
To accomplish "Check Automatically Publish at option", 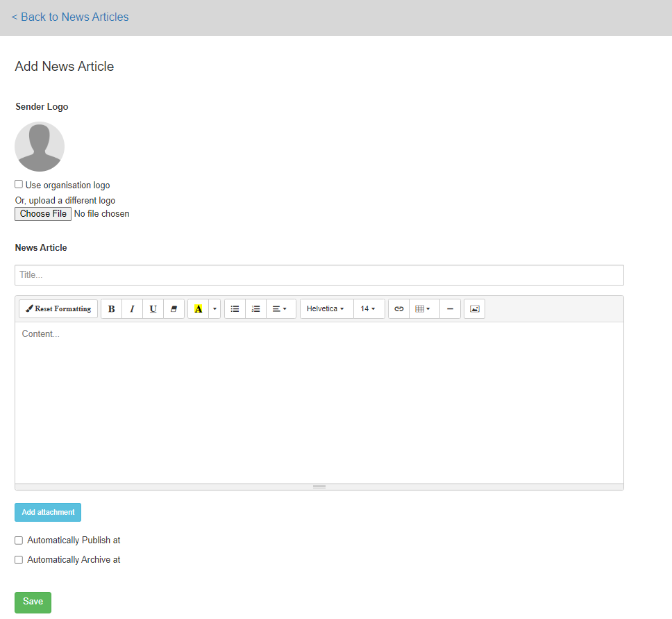I will pyautogui.click(x=19, y=540).
